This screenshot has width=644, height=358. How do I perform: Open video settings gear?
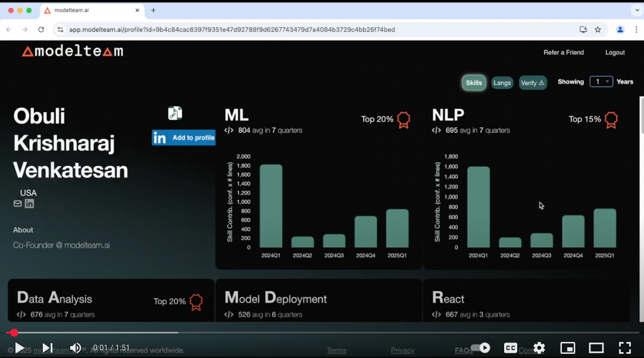pyautogui.click(x=539, y=348)
